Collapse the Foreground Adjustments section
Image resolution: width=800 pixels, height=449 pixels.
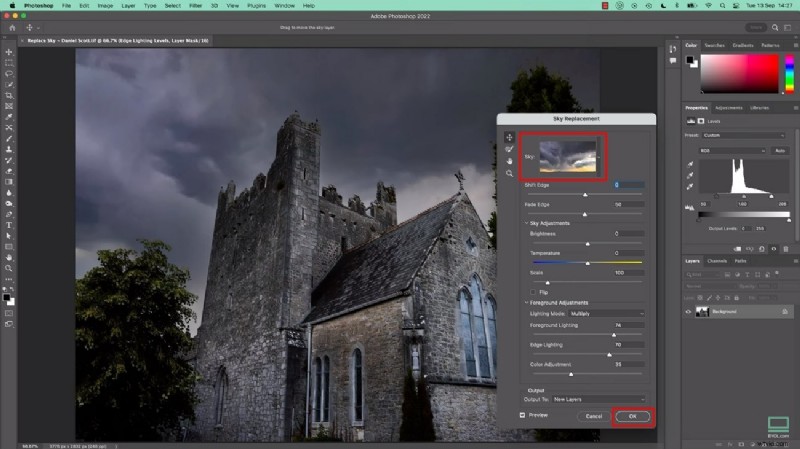click(527, 303)
